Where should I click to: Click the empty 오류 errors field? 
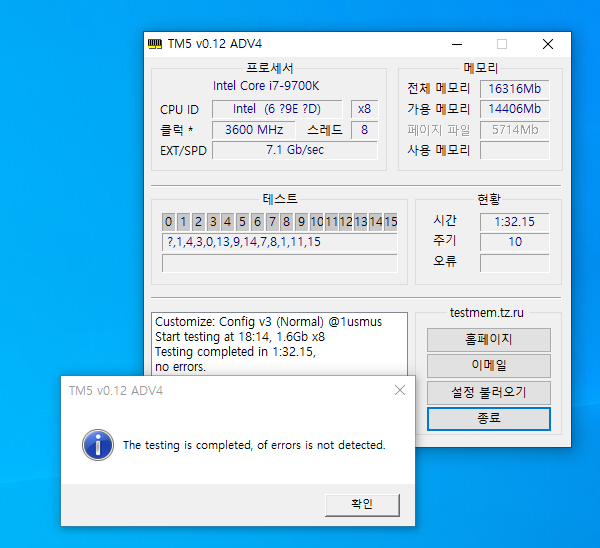coord(515,263)
